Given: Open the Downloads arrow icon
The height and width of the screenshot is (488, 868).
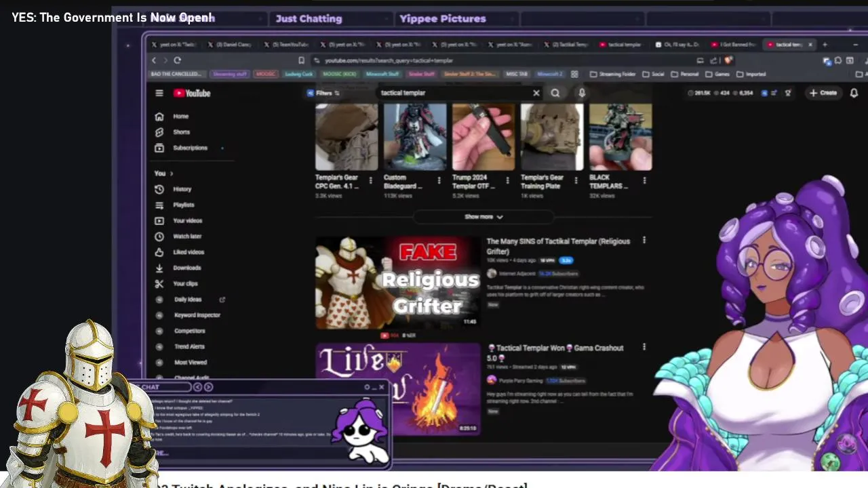Looking at the screenshot, I should click(x=159, y=268).
